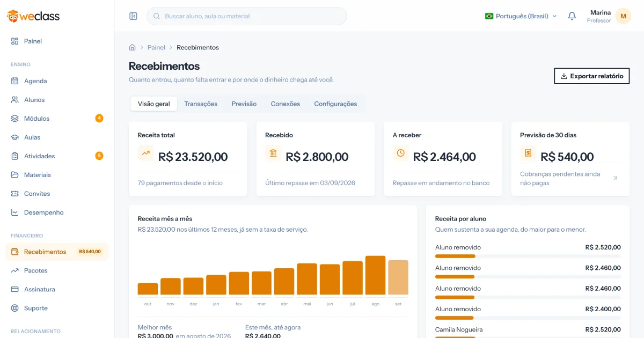
Task: Click the Desempenho chart icon
Action: point(15,212)
